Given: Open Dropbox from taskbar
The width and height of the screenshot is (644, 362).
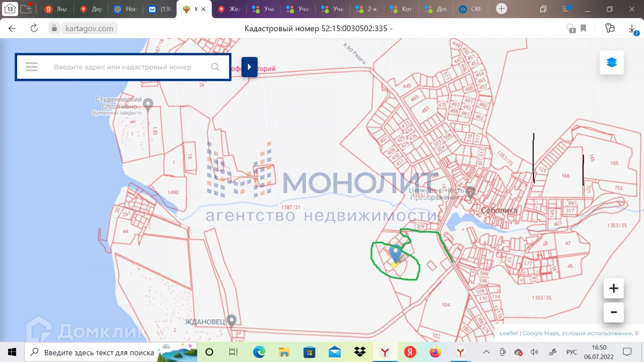Looking at the screenshot, I should click(360, 352).
